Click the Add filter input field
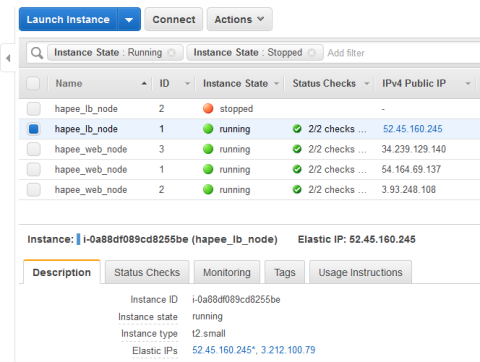Image resolution: width=480 pixels, height=362 pixels. click(400, 53)
